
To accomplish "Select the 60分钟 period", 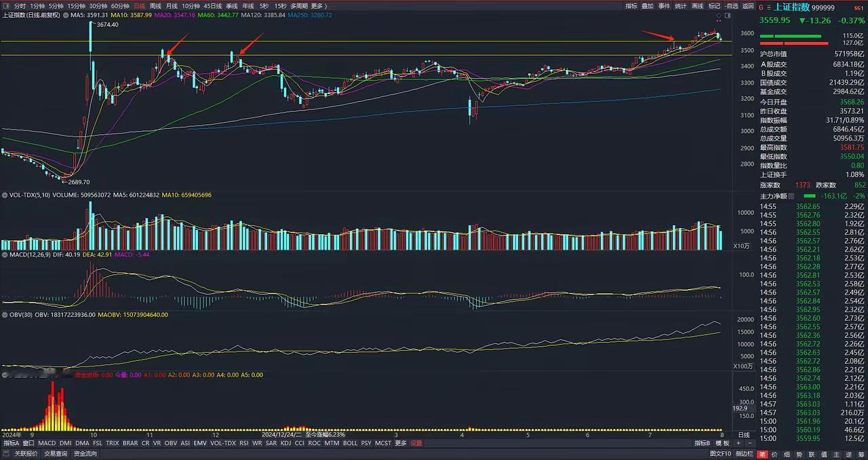I will tap(120, 5).
